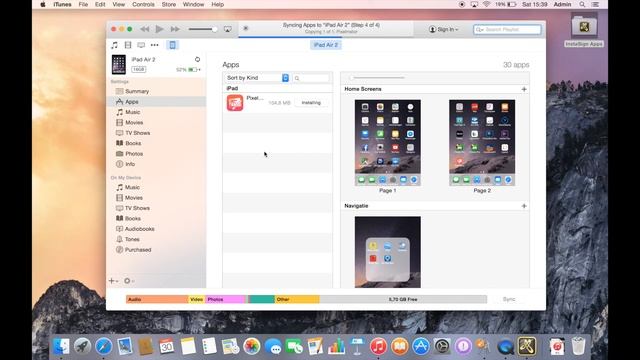
Task: Open the View menu
Action: 119,4
